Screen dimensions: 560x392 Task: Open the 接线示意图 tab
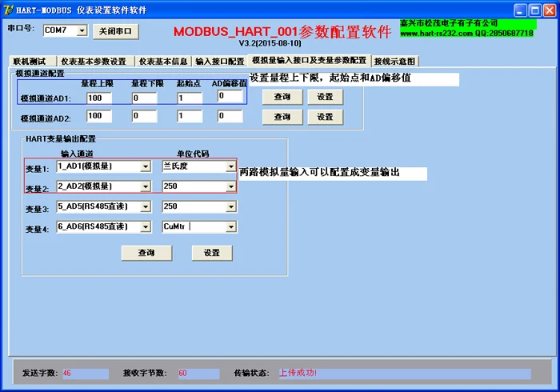tap(394, 62)
